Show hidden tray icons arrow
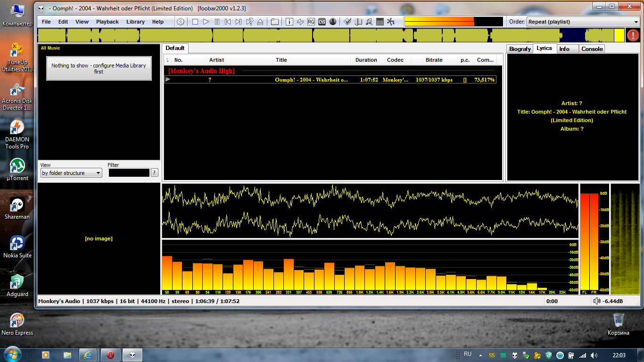 [x=480, y=355]
